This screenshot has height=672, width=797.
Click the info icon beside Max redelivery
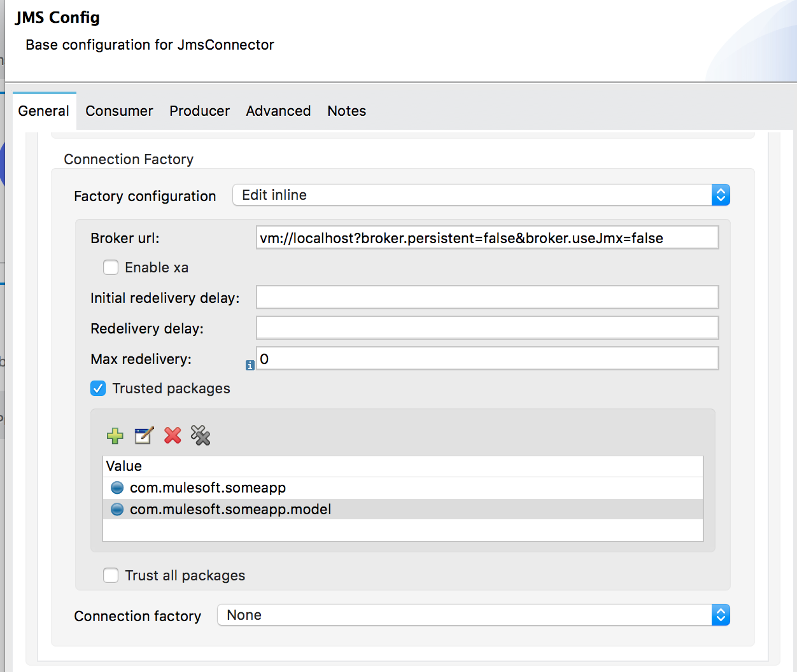pos(250,365)
